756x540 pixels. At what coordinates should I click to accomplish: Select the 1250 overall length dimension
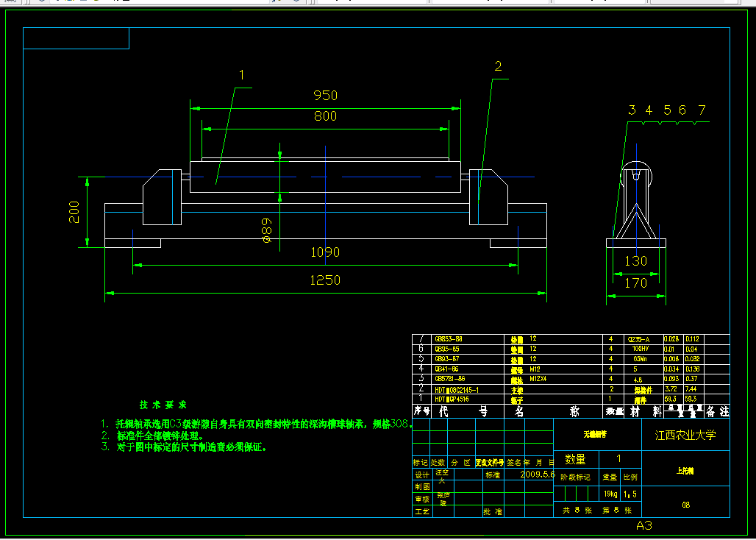point(326,280)
